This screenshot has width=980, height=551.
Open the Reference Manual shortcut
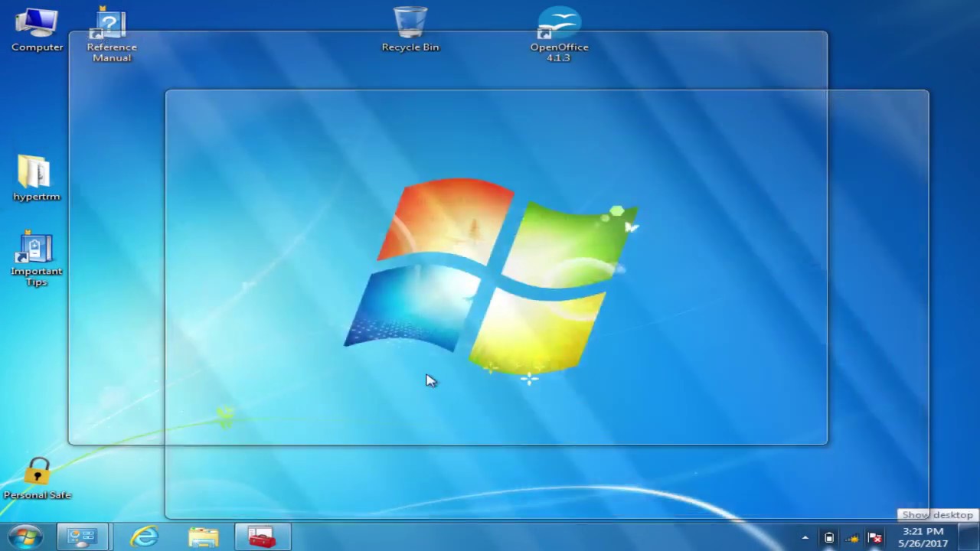[112, 35]
